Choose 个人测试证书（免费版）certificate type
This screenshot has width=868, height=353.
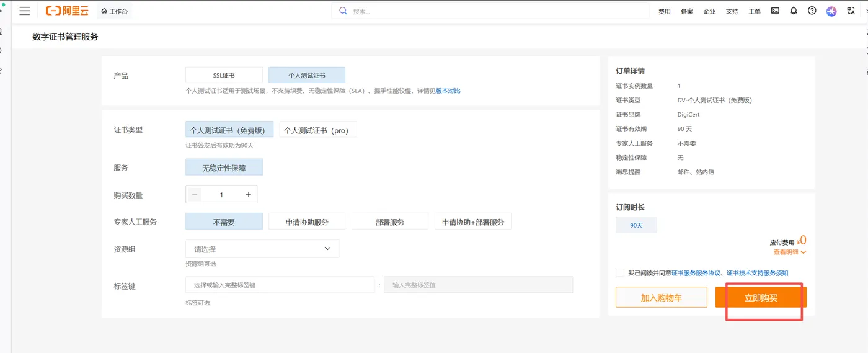pos(229,130)
